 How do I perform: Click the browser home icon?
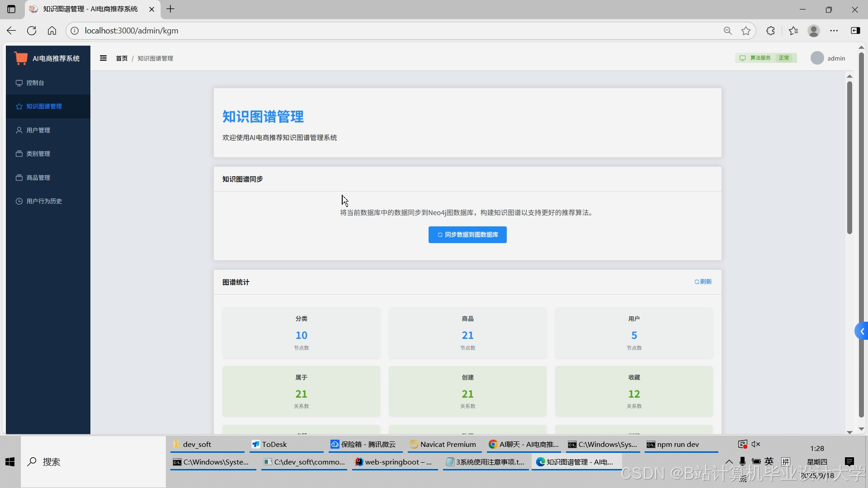(52, 31)
